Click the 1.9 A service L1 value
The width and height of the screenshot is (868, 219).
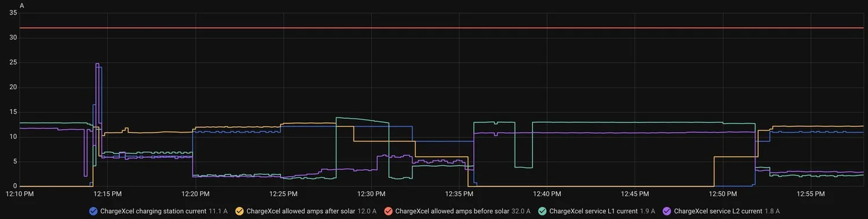tap(648, 211)
